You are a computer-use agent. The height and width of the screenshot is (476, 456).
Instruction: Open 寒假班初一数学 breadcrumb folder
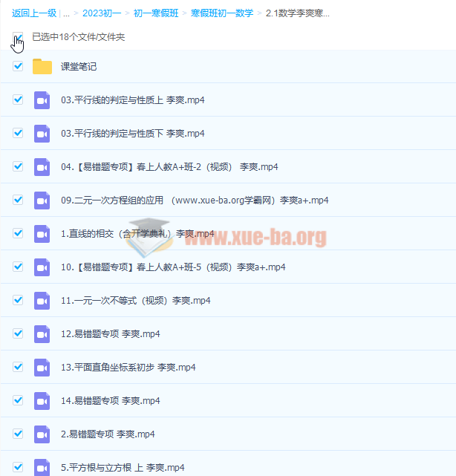[221, 13]
